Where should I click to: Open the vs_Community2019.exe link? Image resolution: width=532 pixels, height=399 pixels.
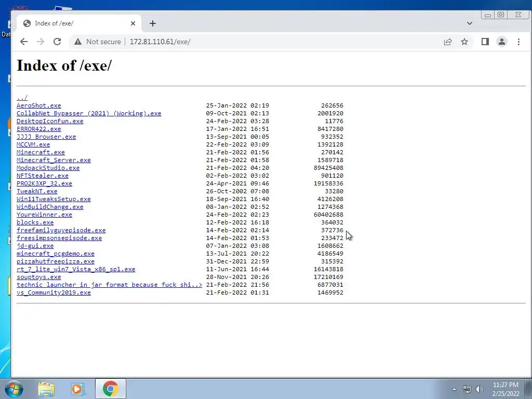pos(54,293)
